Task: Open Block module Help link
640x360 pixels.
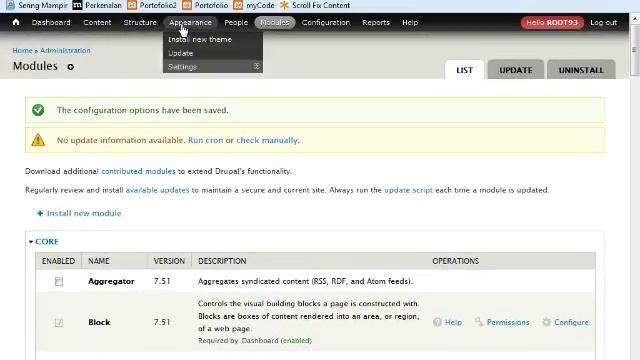Action: (x=453, y=322)
